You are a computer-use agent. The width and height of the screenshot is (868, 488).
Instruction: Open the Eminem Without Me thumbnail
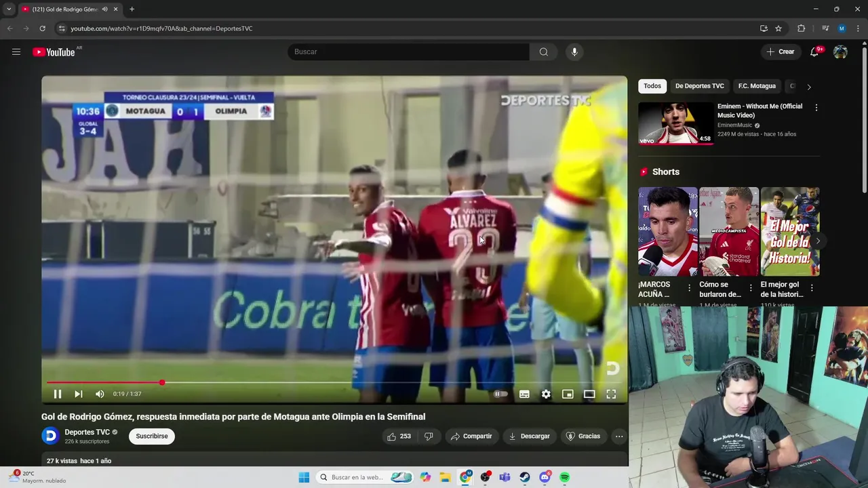pyautogui.click(x=676, y=123)
